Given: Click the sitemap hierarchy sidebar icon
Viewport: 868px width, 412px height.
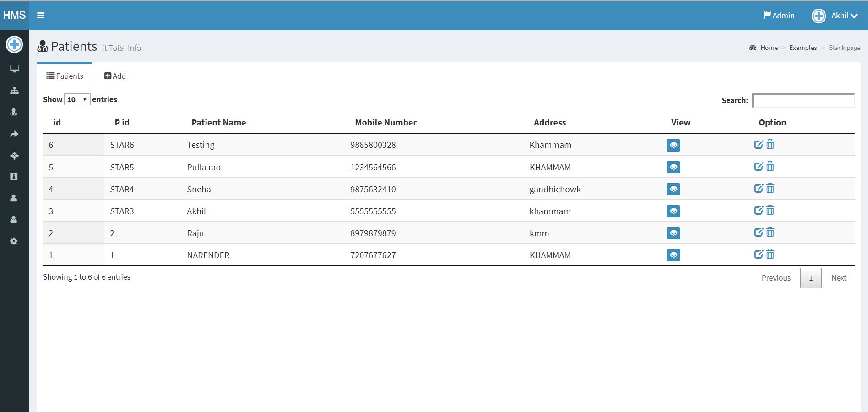Looking at the screenshot, I should pyautogui.click(x=15, y=91).
